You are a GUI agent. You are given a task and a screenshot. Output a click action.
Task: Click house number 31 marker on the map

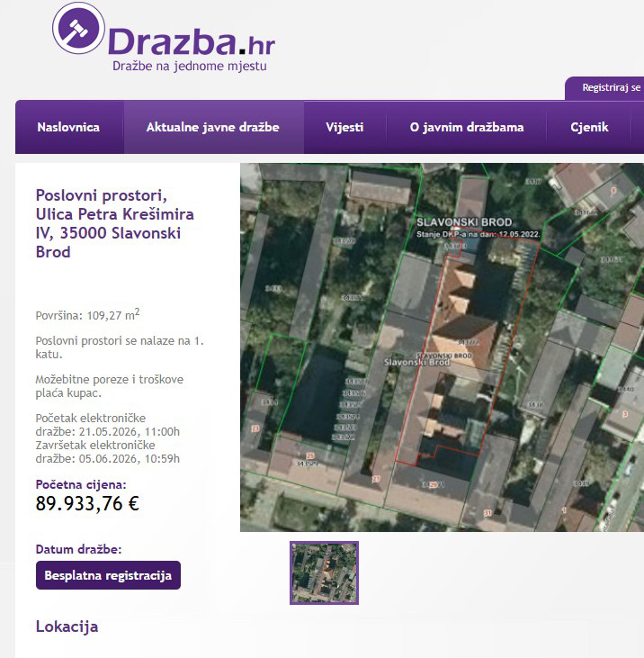pyautogui.click(x=487, y=513)
